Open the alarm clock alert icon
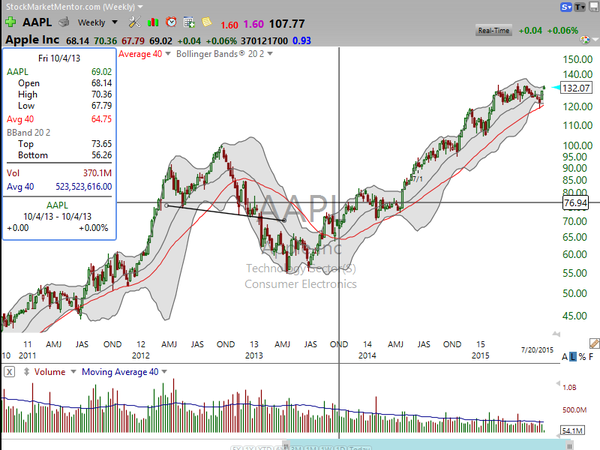Image resolution: width=600 pixels, height=450 pixels. pos(171,22)
